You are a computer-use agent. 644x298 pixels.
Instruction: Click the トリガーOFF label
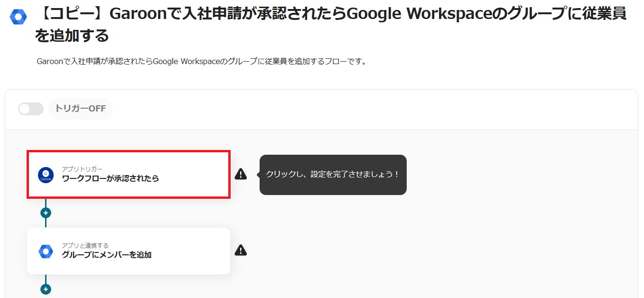point(80,109)
